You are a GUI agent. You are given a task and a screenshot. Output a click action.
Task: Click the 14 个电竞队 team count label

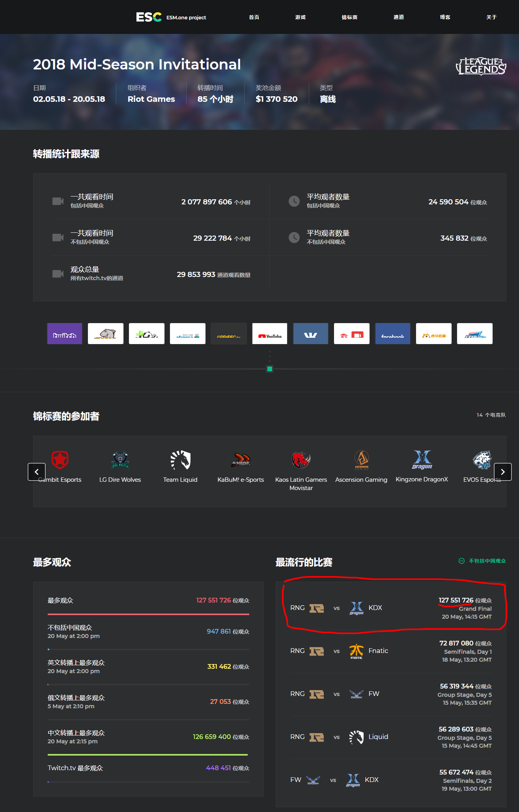pyautogui.click(x=491, y=415)
